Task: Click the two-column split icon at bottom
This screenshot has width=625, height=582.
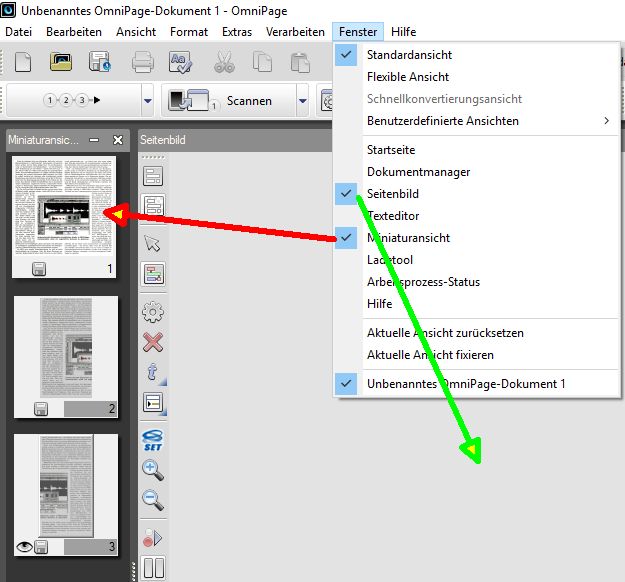Action: 153,568
